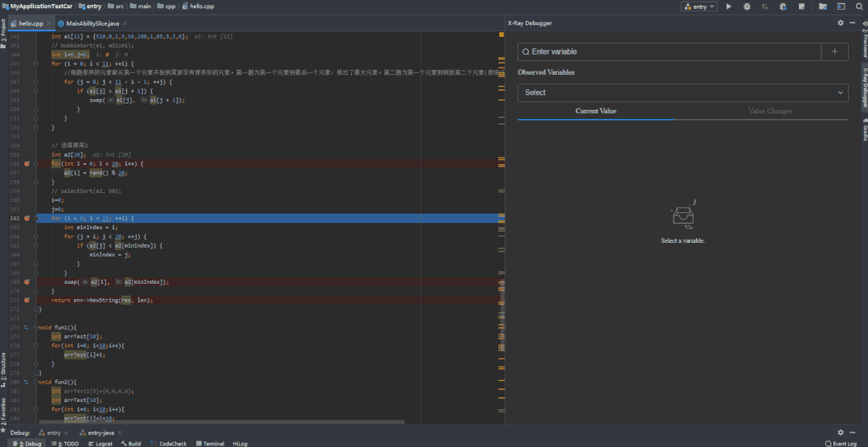Open bottom tool window settings gear
This screenshot has height=447, width=868.
[841, 433]
